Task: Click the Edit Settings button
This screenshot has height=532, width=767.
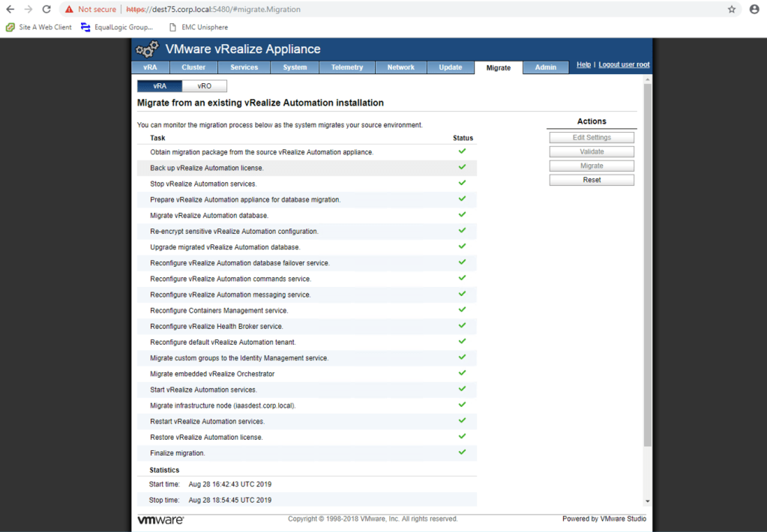Action: pyautogui.click(x=592, y=138)
